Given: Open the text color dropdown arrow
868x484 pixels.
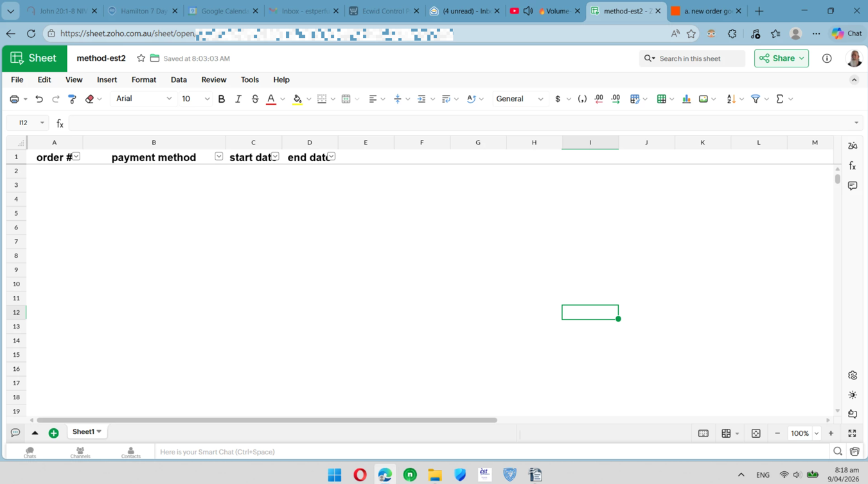Looking at the screenshot, I should tap(283, 99).
